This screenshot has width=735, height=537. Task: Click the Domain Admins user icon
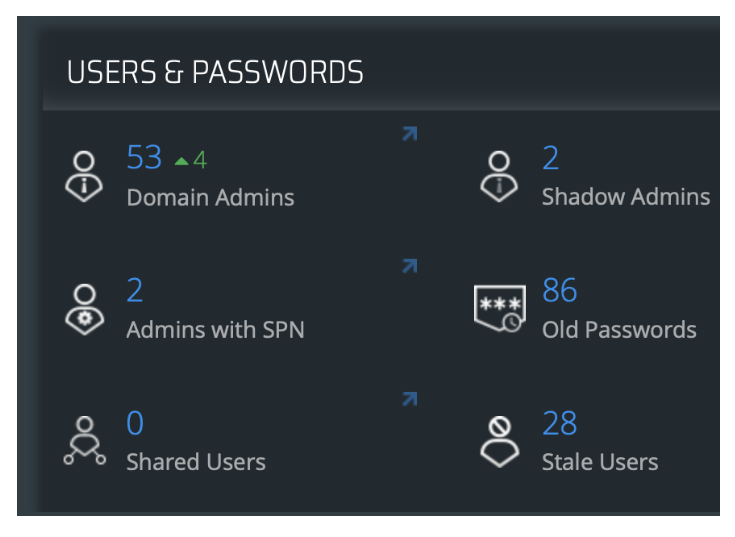[x=85, y=176]
